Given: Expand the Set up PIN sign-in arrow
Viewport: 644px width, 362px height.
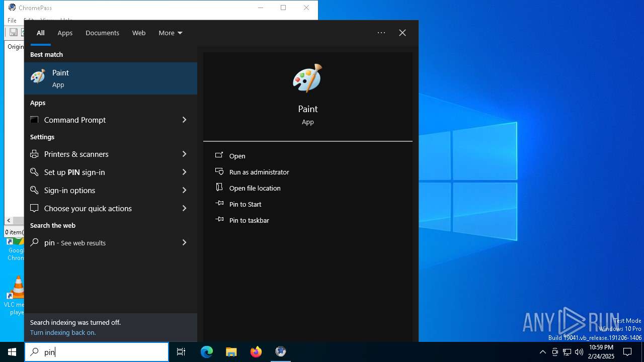Looking at the screenshot, I should click(184, 172).
